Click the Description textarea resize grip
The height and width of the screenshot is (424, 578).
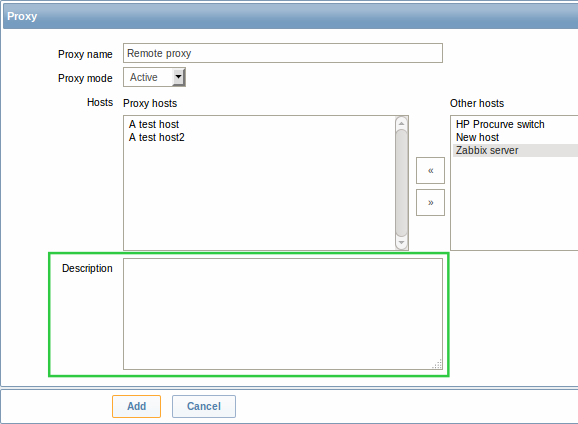pos(437,364)
